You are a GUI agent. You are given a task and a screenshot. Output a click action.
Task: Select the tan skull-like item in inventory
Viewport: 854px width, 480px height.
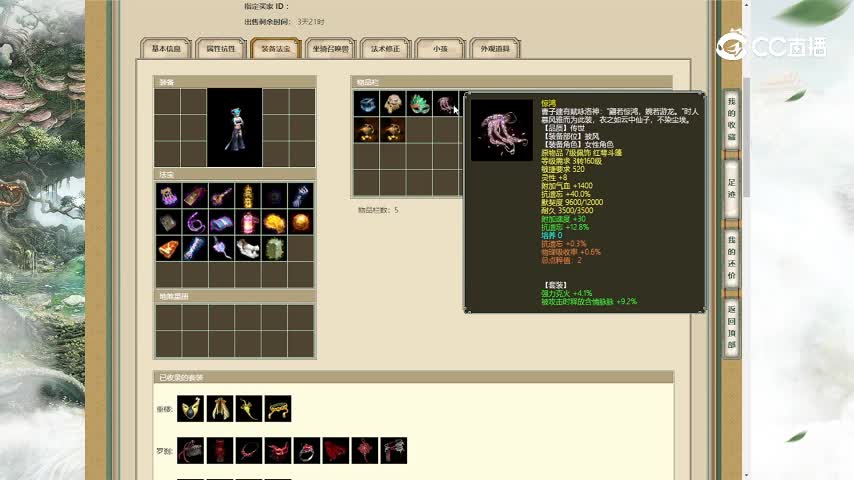393,104
